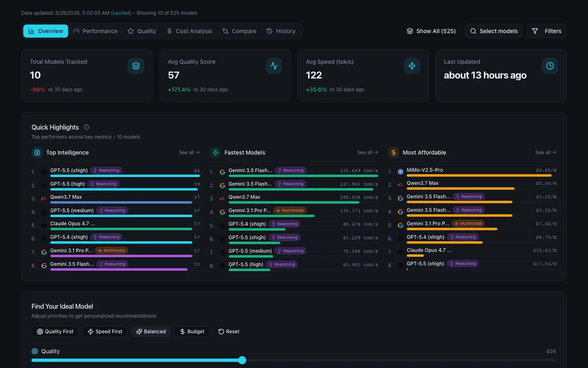Click the 235.669 tok/s speed value
The width and height of the screenshot is (588, 368).
click(x=359, y=171)
